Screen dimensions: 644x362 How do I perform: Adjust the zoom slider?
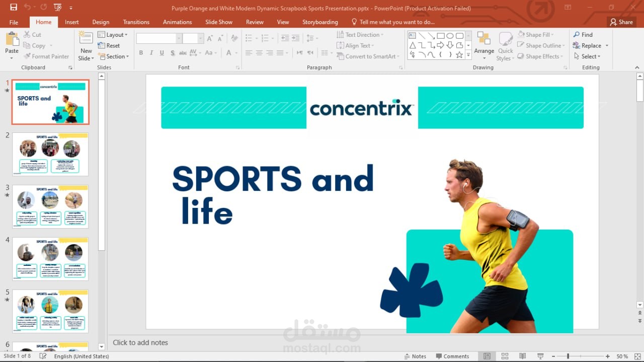click(568, 356)
